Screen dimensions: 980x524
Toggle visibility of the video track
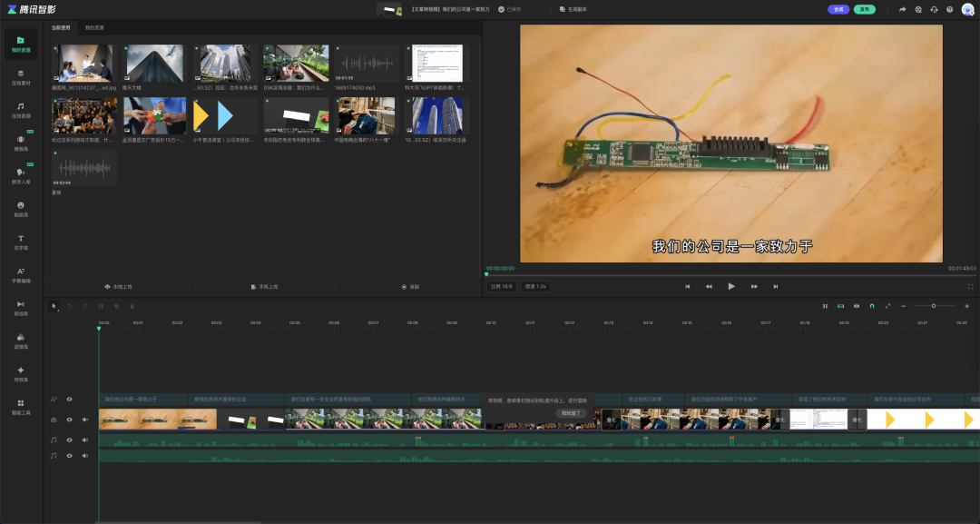pyautogui.click(x=69, y=420)
